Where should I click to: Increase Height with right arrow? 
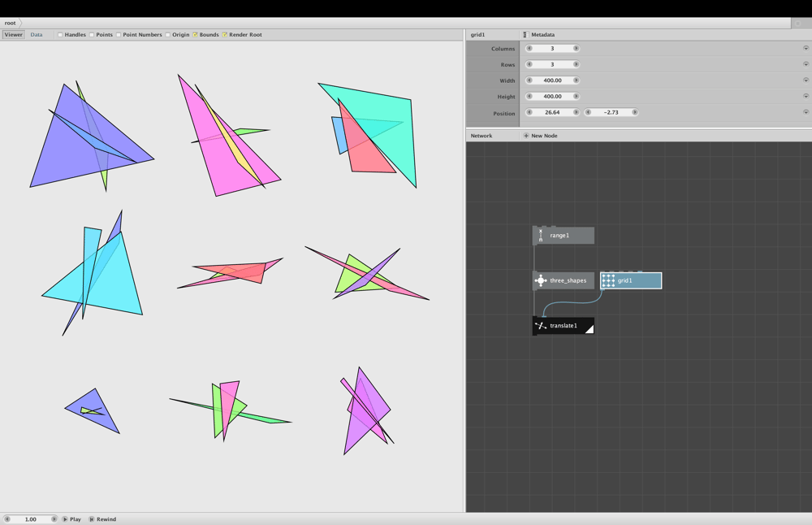tap(576, 97)
